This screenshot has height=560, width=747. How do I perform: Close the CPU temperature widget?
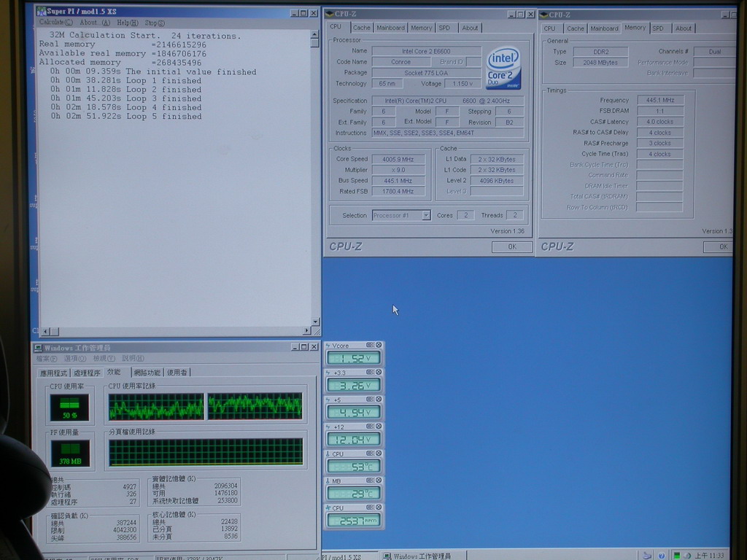[379, 454]
